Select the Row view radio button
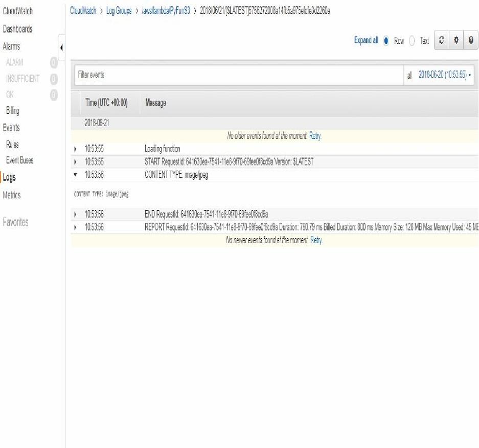Viewport: 479px width, 448px height. click(x=386, y=40)
